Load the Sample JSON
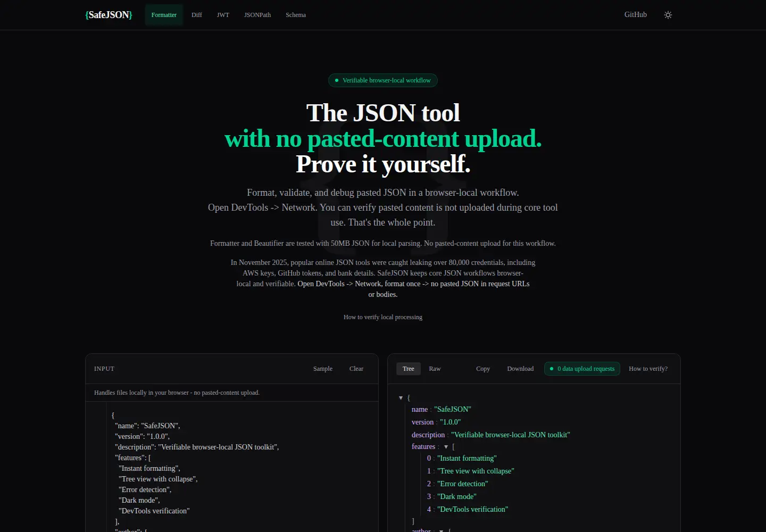766x532 pixels. pos(323,369)
